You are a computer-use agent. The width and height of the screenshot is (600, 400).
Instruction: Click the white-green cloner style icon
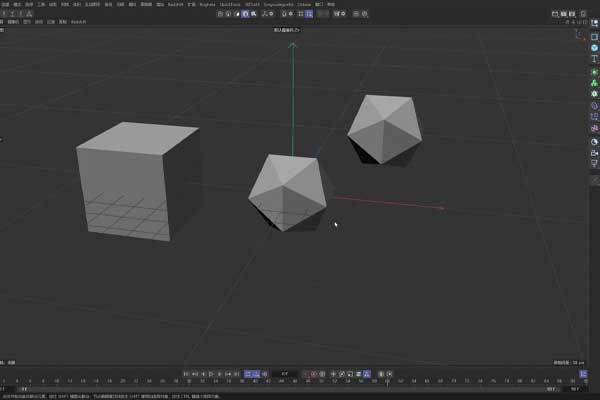[594, 94]
